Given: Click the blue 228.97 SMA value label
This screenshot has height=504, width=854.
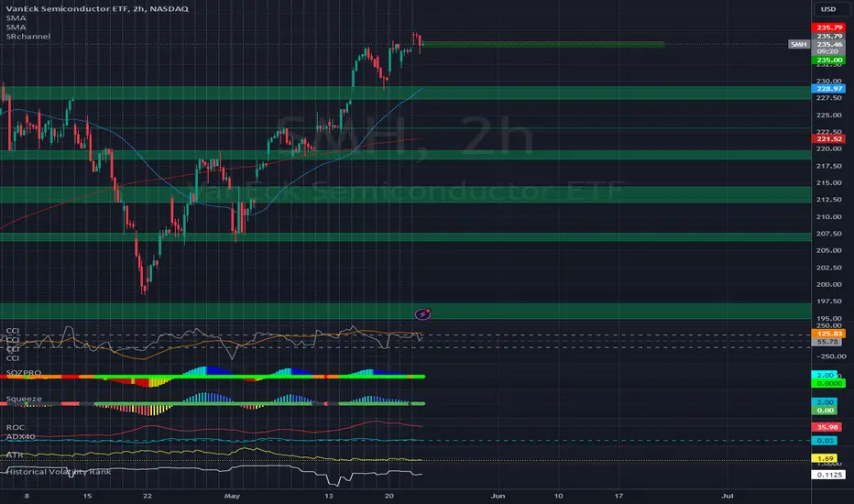Looking at the screenshot, I should point(829,88).
